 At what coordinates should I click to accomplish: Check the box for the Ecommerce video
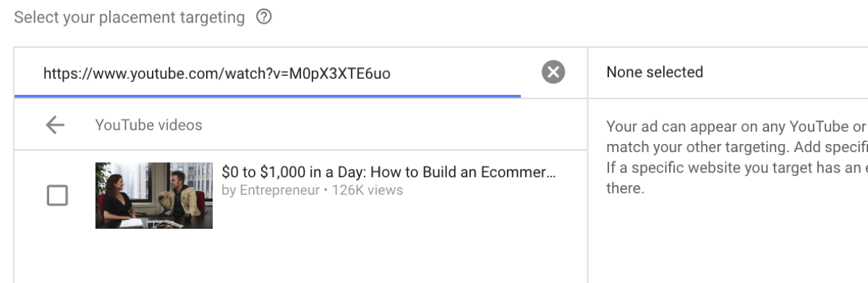pos(57,195)
